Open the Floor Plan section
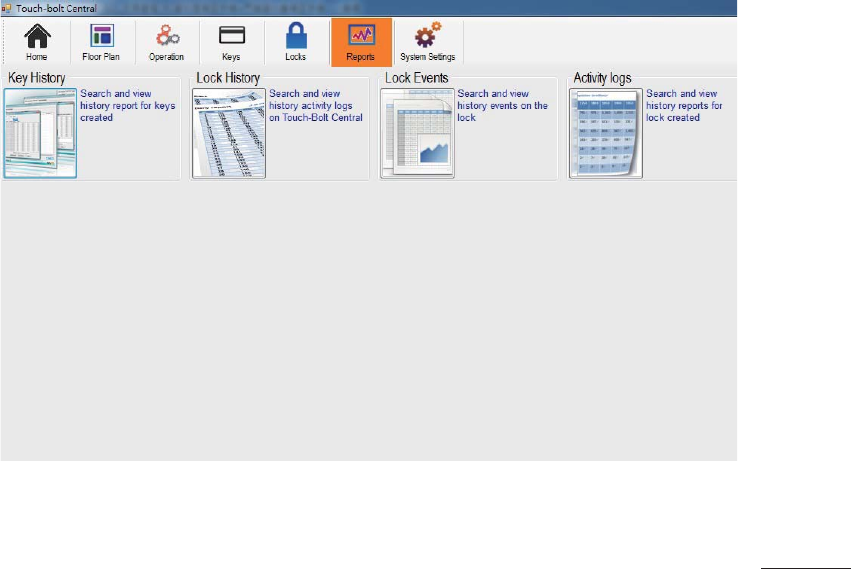Viewport: 851px width, 569px height. [x=101, y=42]
